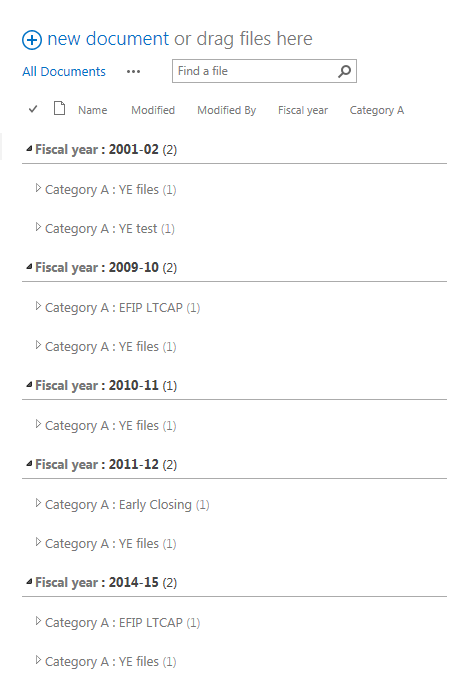Collapse the Fiscal year 2001-02 group
468x699 pixels.
click(29, 149)
